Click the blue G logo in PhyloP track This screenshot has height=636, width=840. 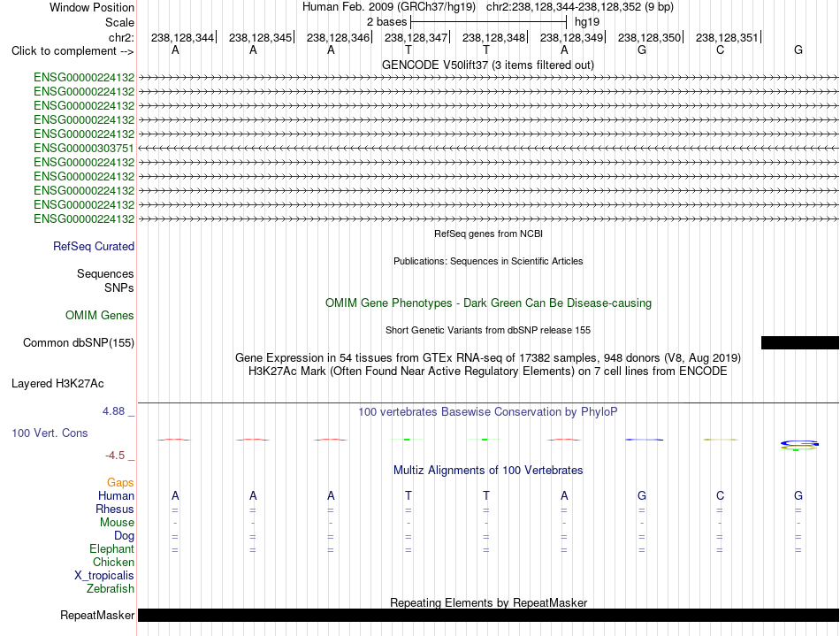pos(799,444)
